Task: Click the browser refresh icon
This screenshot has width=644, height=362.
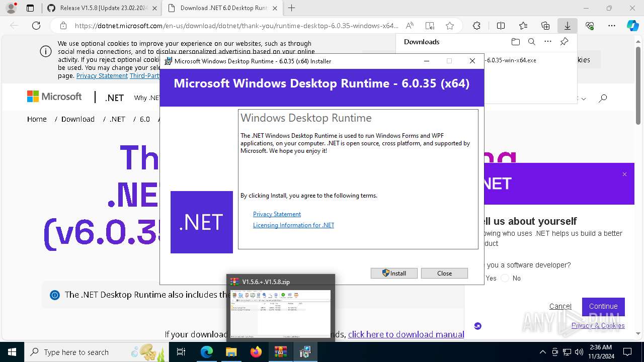Action: [x=36, y=26]
